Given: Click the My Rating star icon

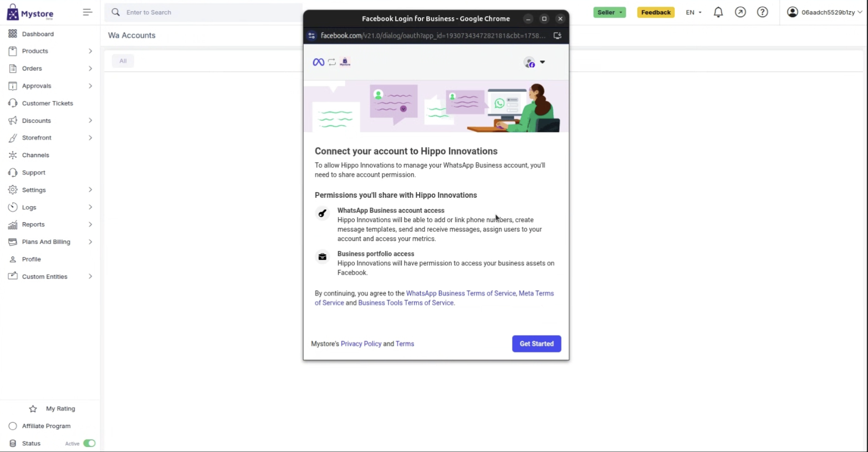Looking at the screenshot, I should 33,409.
